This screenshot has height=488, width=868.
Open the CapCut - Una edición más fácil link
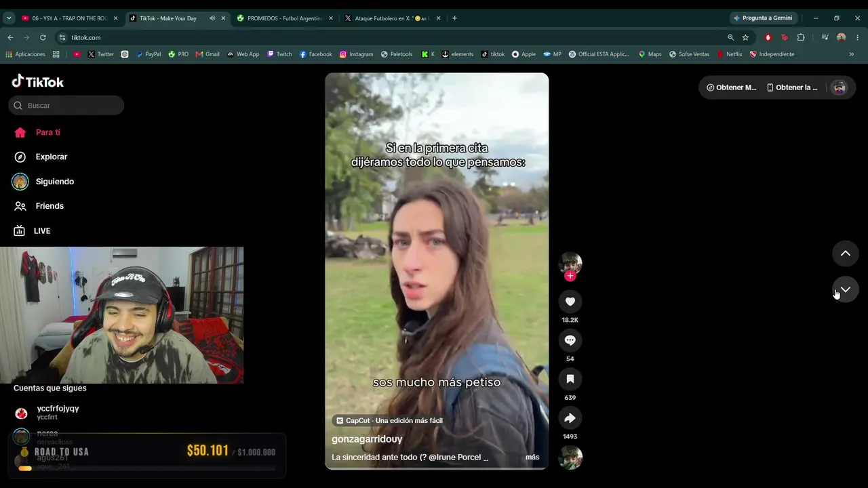click(390, 421)
